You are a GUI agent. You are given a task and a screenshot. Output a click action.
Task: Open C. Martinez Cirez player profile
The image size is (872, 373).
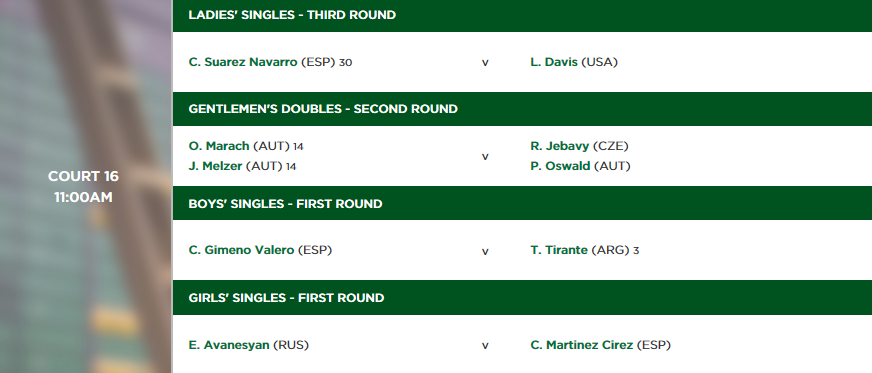(x=582, y=345)
